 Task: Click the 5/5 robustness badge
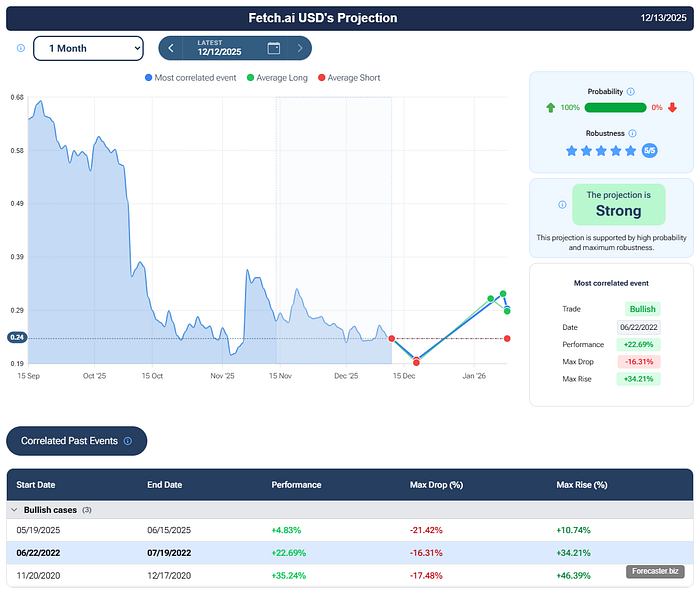click(x=650, y=151)
